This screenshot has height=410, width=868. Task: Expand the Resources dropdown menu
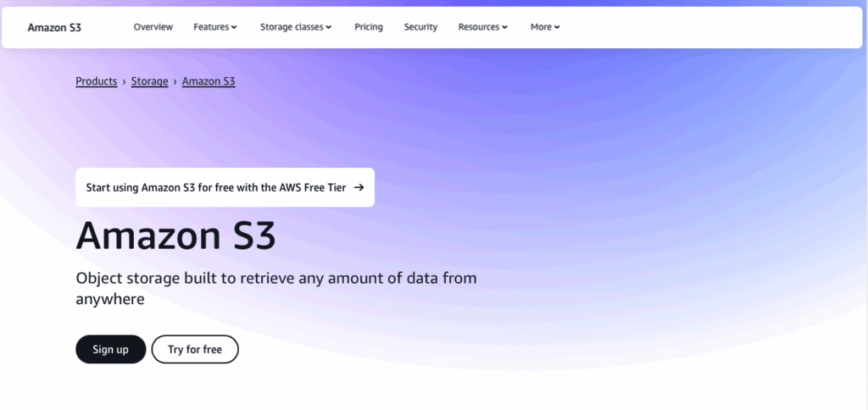(x=482, y=26)
